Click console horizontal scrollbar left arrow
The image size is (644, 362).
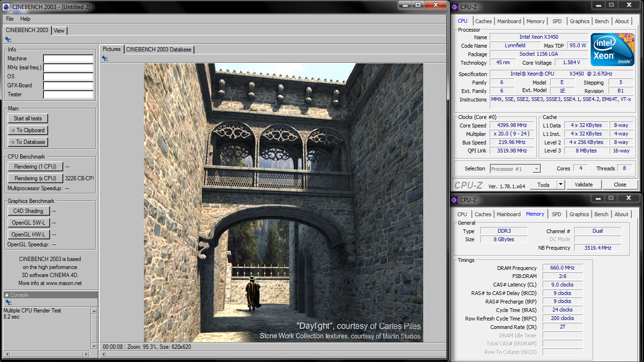6,354
